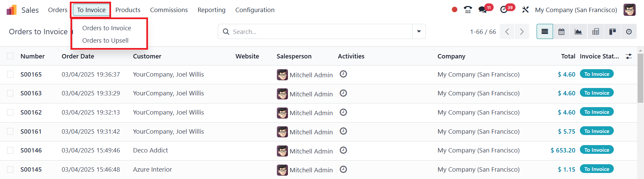
Task: Click the debug tools wrench icon
Action: coord(525,10)
